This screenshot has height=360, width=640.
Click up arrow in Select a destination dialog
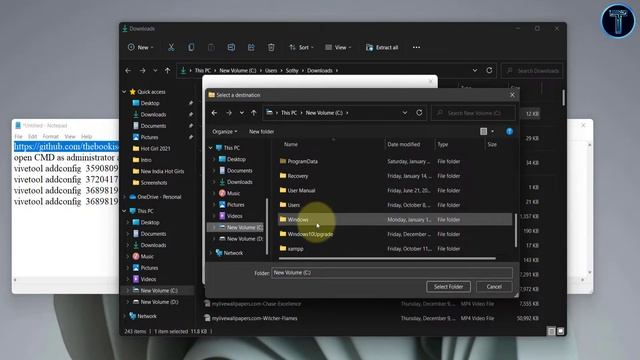point(254,113)
